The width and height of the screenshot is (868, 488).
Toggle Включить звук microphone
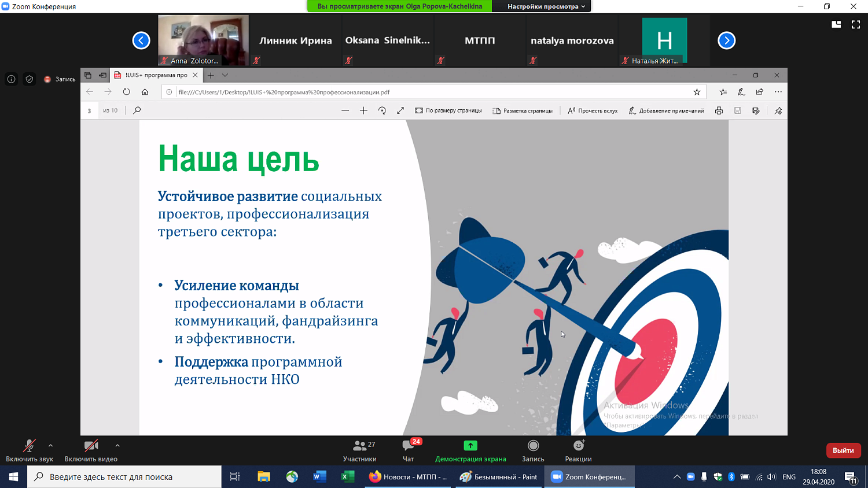(x=30, y=450)
